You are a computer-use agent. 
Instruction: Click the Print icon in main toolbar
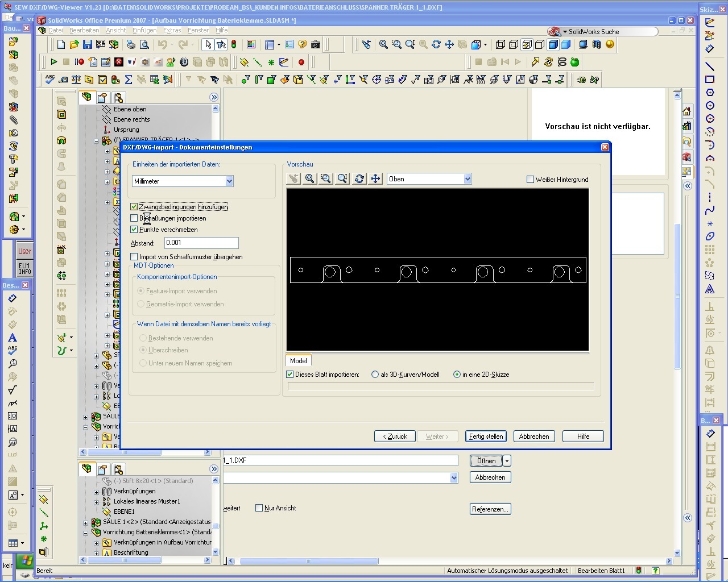pos(131,44)
